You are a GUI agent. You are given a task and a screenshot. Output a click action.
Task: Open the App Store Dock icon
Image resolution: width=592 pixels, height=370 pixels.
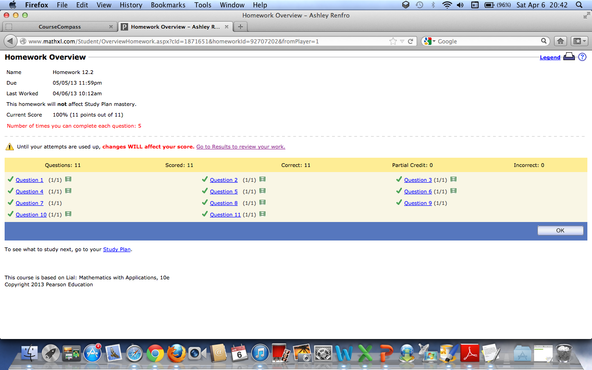[x=92, y=353]
